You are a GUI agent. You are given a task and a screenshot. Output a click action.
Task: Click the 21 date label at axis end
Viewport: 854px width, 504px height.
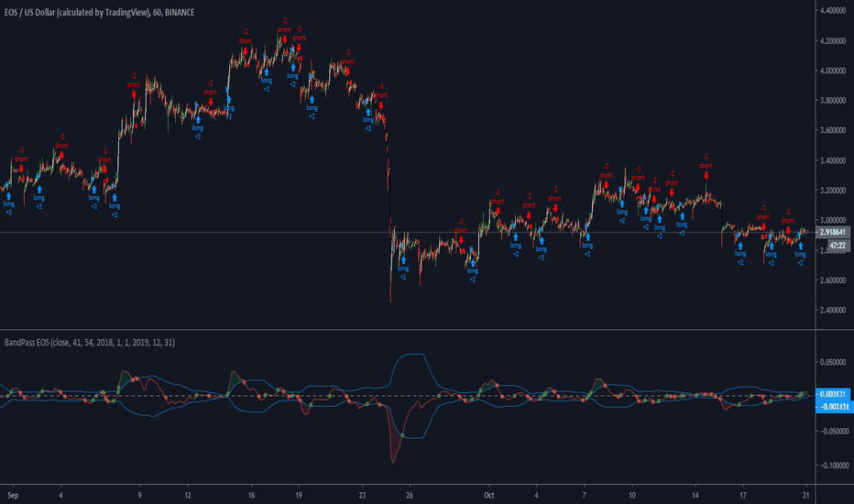[x=806, y=495]
